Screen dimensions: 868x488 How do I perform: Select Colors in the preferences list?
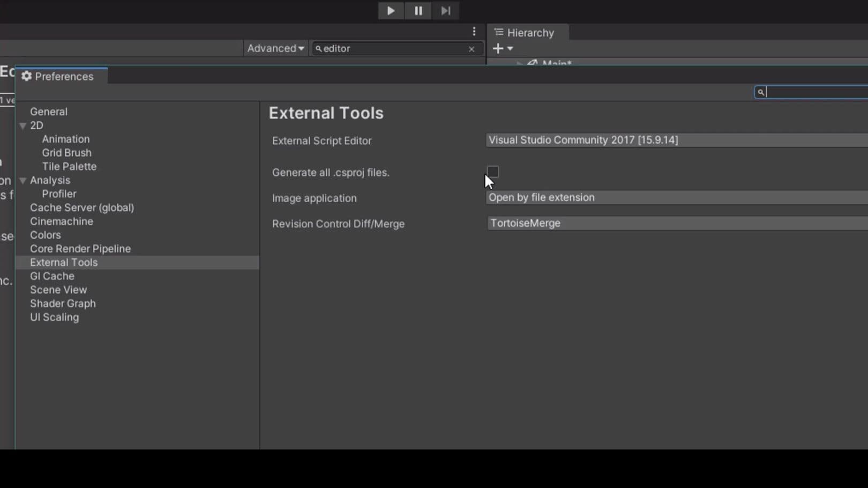[46, 235]
